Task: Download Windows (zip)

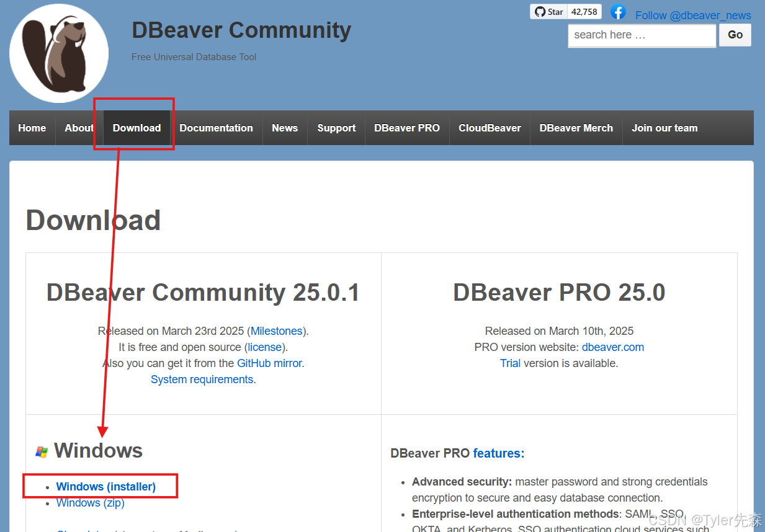Action: 91,503
